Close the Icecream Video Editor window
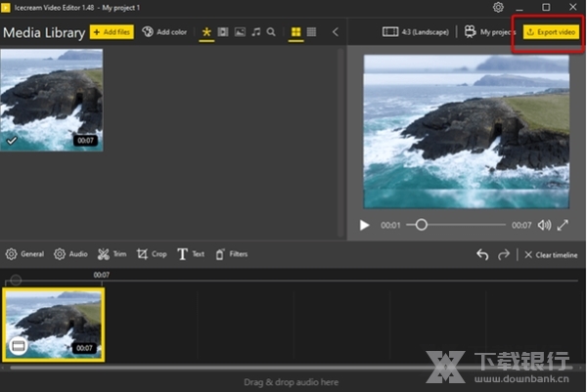 (572, 7)
